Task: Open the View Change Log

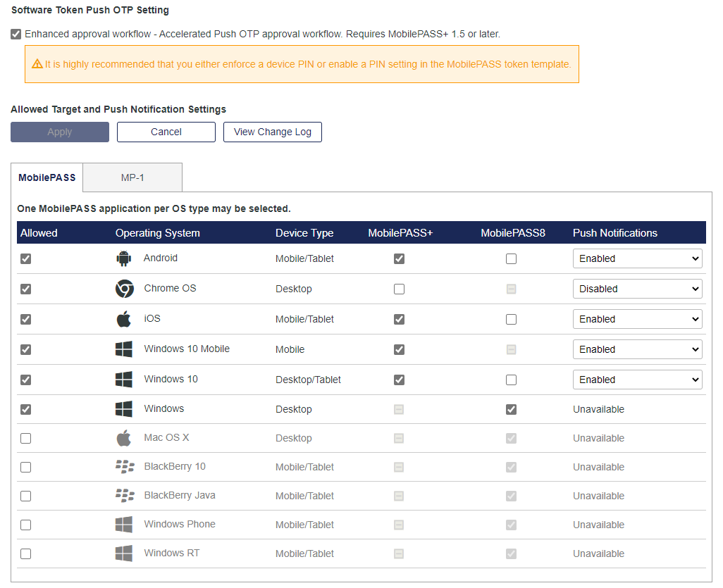Action: coord(273,132)
